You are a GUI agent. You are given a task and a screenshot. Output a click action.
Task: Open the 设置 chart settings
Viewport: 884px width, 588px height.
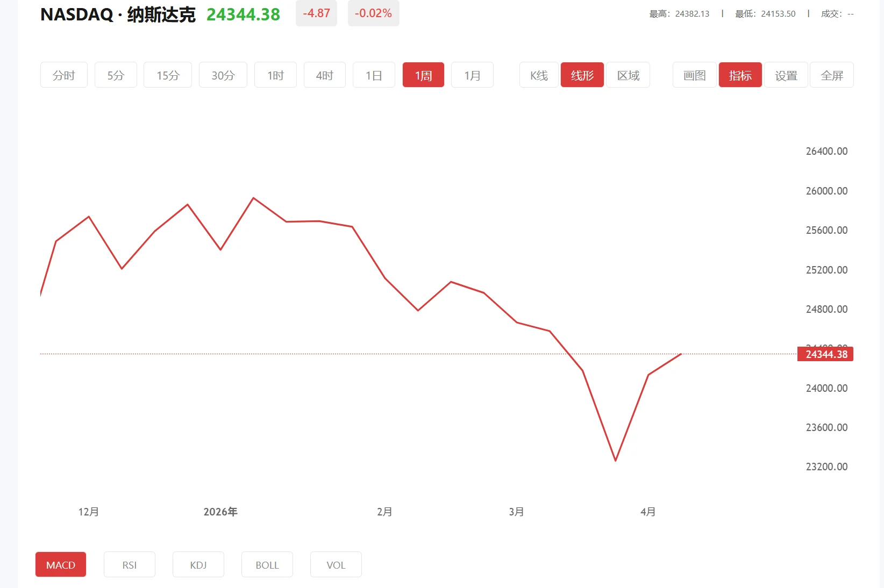[x=786, y=75]
